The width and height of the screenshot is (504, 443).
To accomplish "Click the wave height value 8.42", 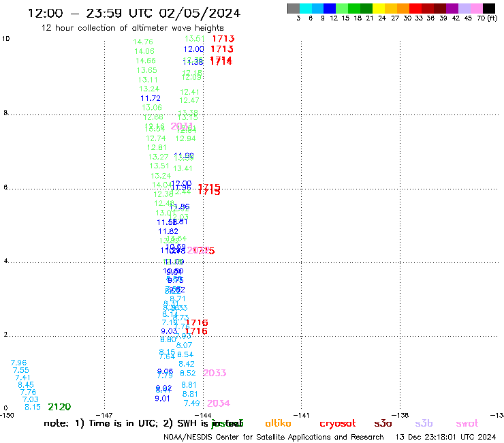I will [x=187, y=364].
